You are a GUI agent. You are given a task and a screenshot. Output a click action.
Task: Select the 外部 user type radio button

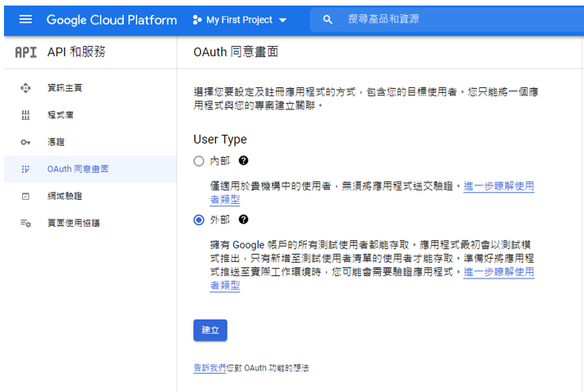pos(199,220)
